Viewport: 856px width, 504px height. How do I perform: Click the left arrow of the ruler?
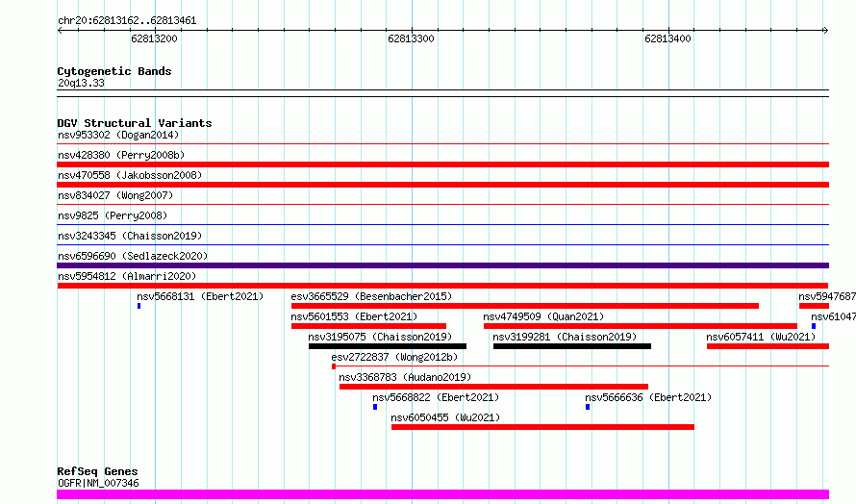(60, 31)
